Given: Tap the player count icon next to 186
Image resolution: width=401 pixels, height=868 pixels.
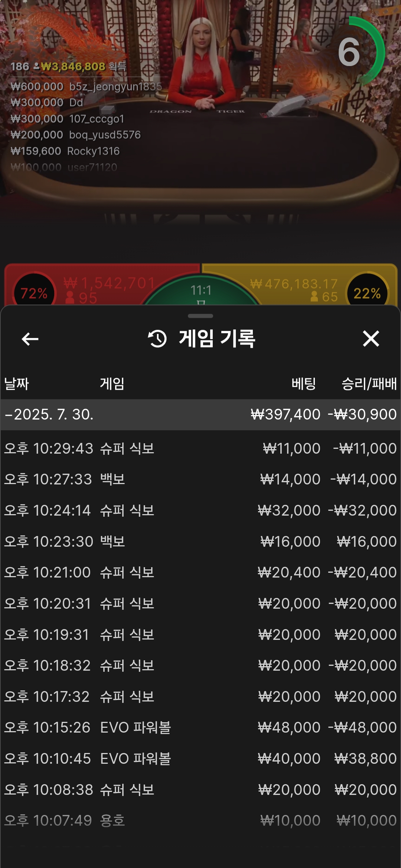Looking at the screenshot, I should click(x=36, y=66).
